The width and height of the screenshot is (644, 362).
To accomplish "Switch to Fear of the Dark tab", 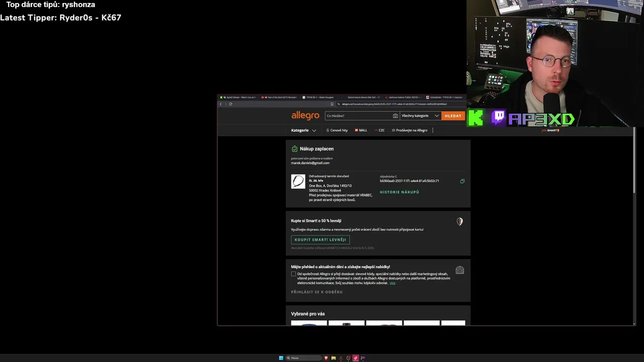I will 279,97.
